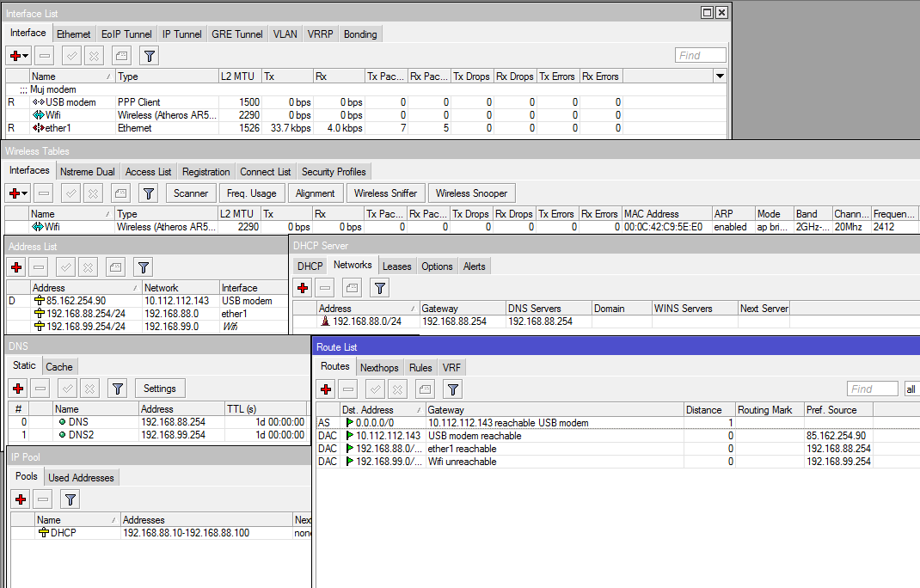
Task: Focus the Find field in Interface List
Action: (701, 55)
